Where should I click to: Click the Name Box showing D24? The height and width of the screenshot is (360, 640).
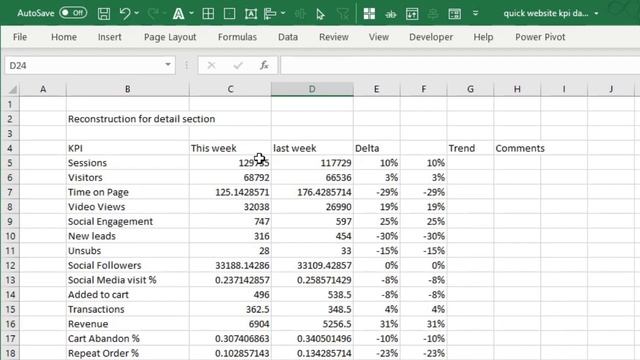point(84,65)
